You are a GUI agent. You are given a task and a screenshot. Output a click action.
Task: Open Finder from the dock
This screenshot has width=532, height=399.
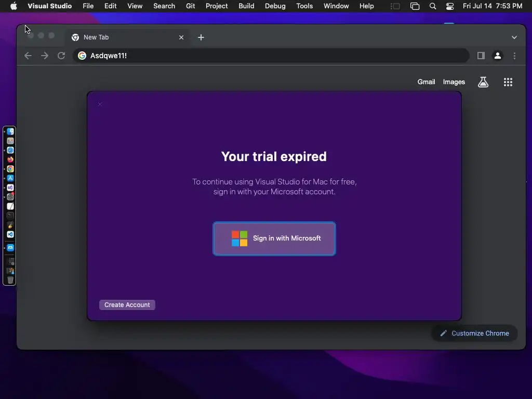10,131
